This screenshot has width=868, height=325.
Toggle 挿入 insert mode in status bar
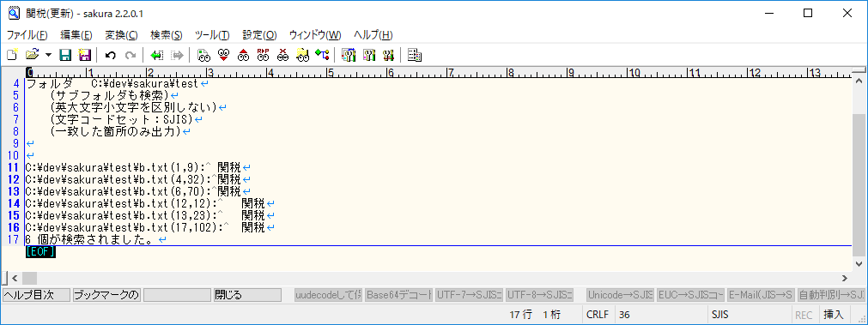point(834,315)
